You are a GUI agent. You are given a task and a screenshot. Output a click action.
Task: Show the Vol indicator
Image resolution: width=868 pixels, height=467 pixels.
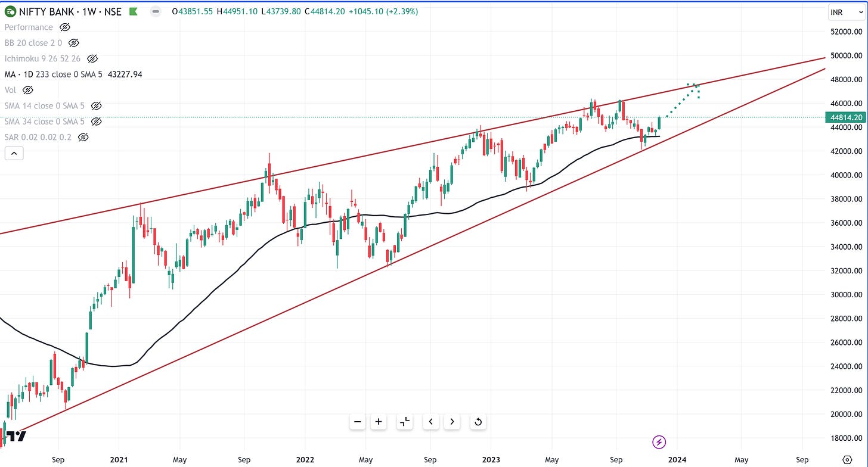coord(27,90)
